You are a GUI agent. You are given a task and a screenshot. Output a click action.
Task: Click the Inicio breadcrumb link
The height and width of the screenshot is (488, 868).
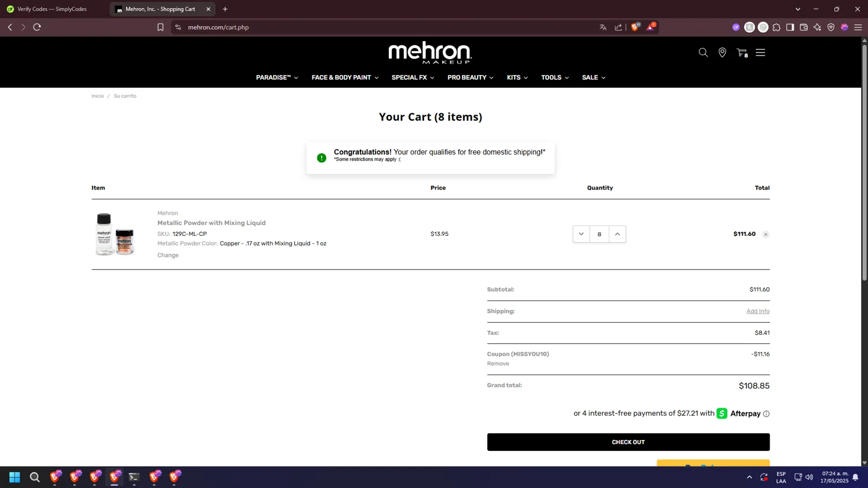[x=97, y=96]
